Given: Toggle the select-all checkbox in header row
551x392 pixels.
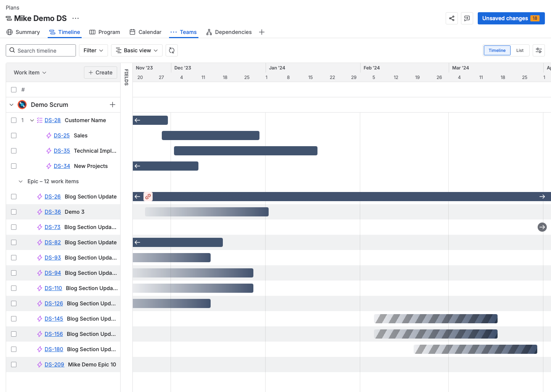Looking at the screenshot, I should (14, 90).
